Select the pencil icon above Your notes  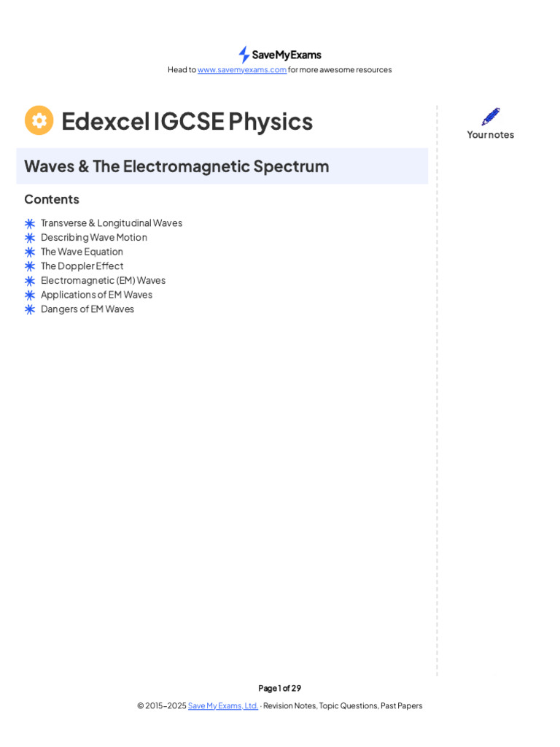(491, 117)
